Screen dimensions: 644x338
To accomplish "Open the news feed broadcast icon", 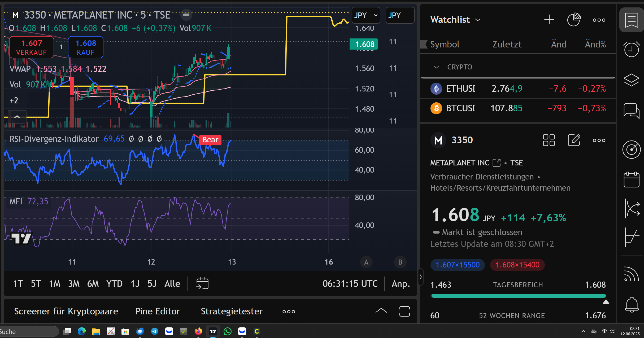I will pos(631,274).
